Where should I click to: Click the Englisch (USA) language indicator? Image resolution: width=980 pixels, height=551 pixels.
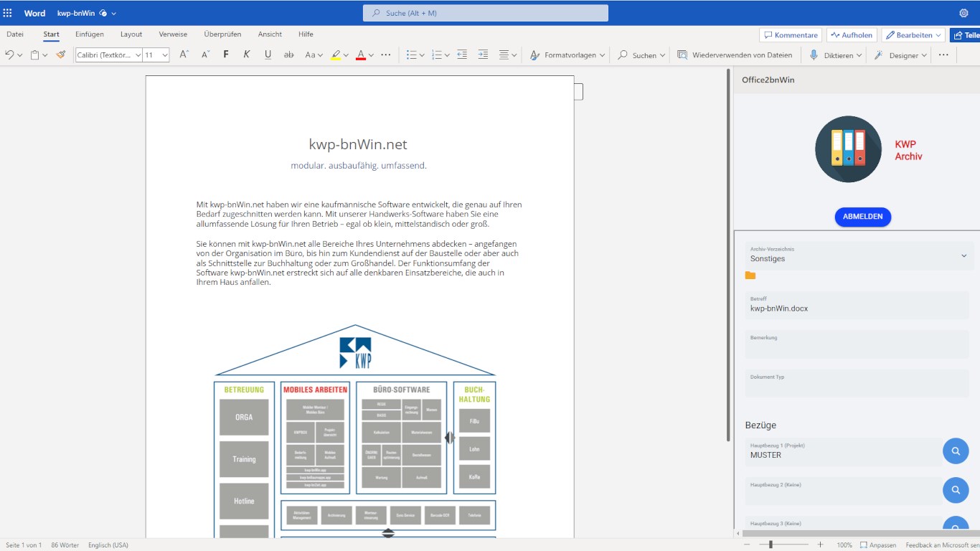(x=108, y=545)
